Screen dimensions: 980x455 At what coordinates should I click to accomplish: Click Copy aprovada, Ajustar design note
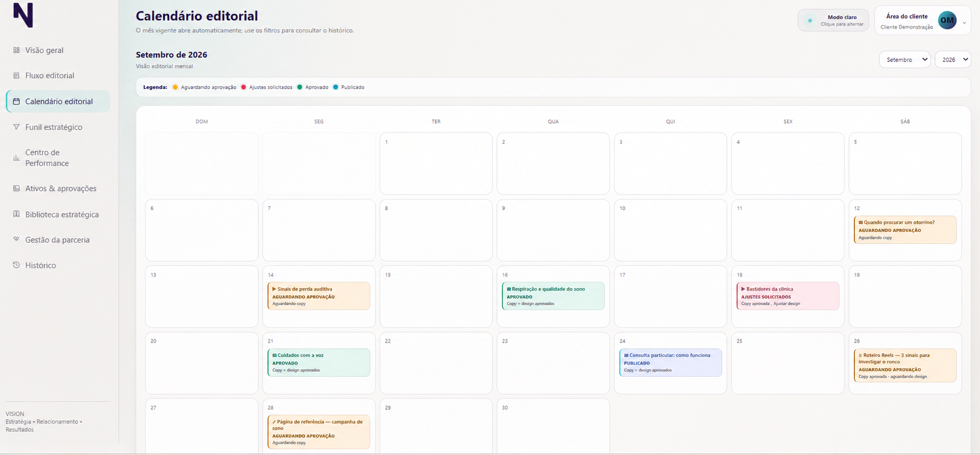click(771, 304)
